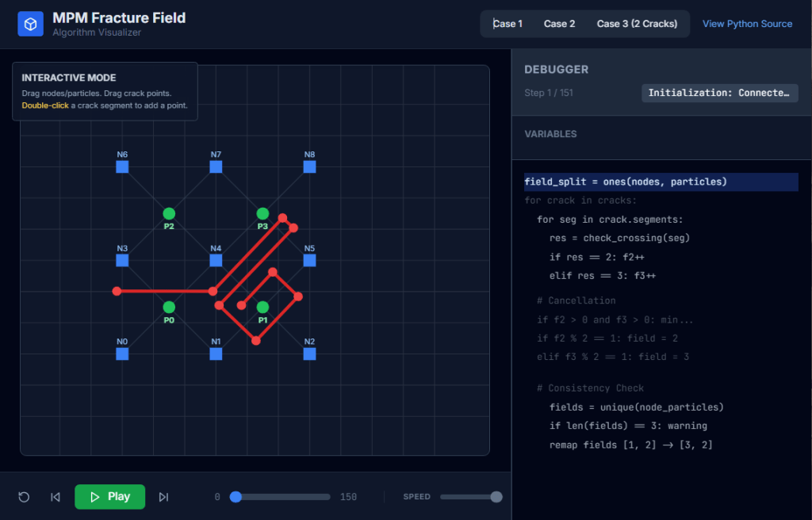
Task: Open the View Python Source link
Action: 747,23
